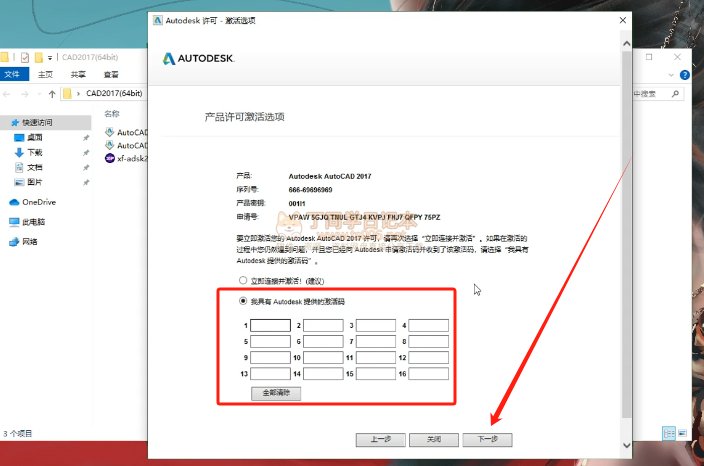Screen dimensions: 704x466
Task: Click activation code field 12
Action: pyautogui.click(x=428, y=357)
